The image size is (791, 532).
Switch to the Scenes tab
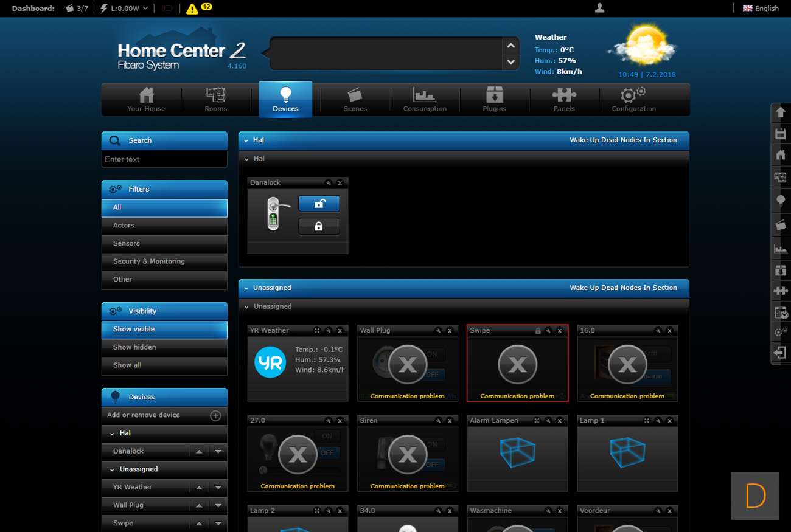(355, 99)
